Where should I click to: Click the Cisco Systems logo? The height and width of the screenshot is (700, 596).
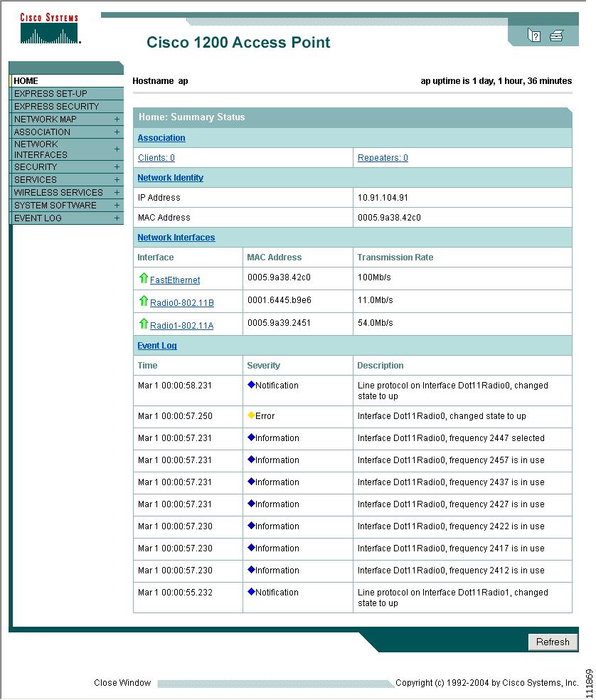click(x=50, y=28)
